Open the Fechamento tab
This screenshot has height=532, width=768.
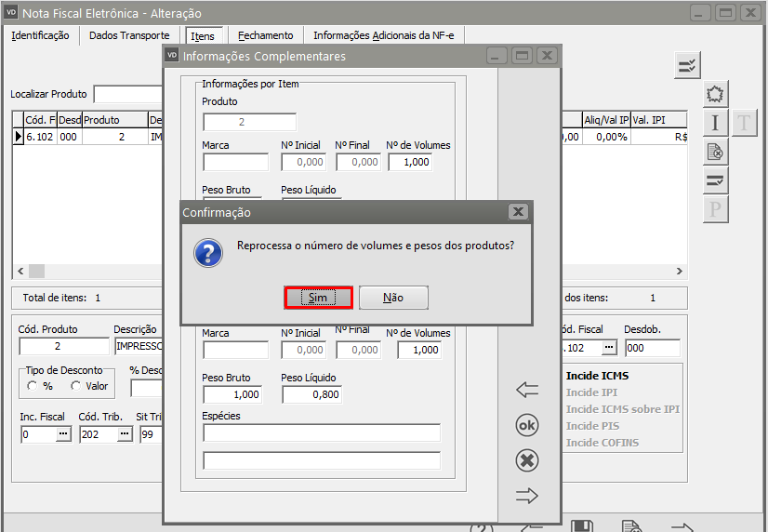(x=265, y=35)
